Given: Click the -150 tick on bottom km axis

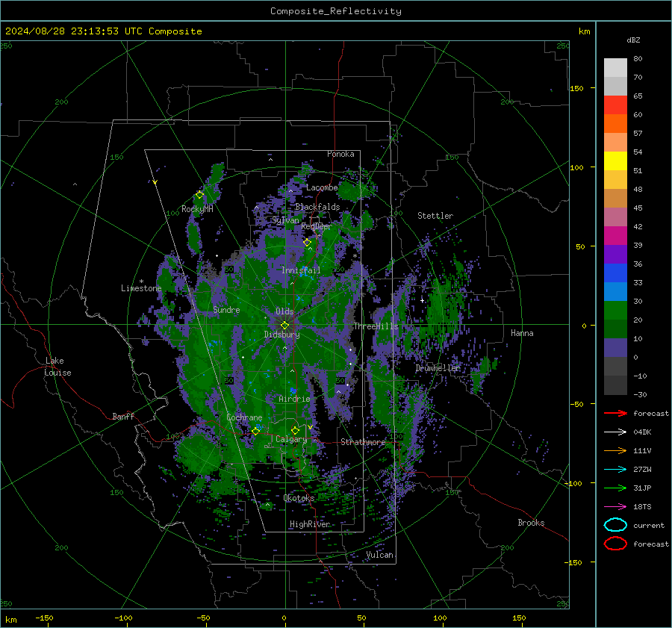Looking at the screenshot, I should (x=44, y=618).
